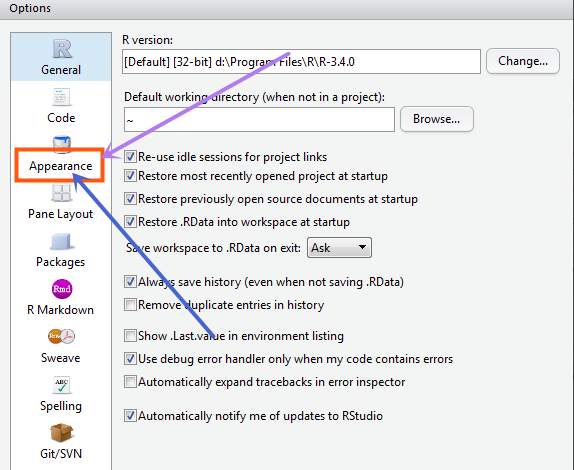Viewport: 574px width, 470px height.
Task: Select the R Markdown Rmd icon
Action: (x=62, y=289)
